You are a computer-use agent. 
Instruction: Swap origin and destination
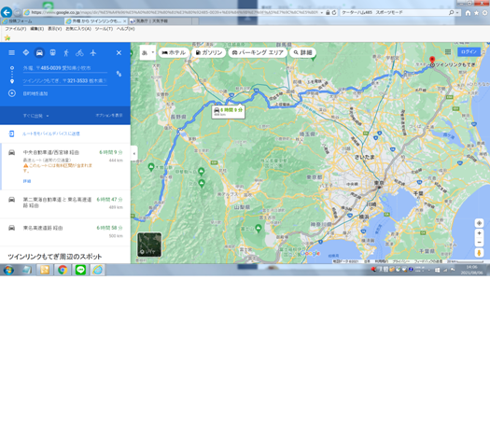tap(119, 74)
